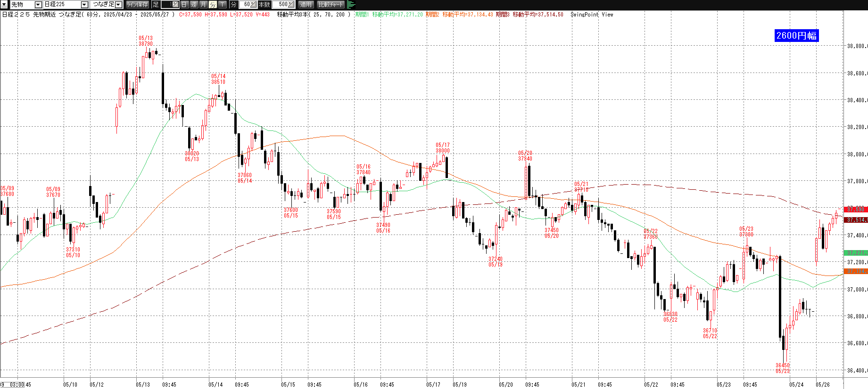Open the leftmost black dropdown arrow

[x=5, y=5]
